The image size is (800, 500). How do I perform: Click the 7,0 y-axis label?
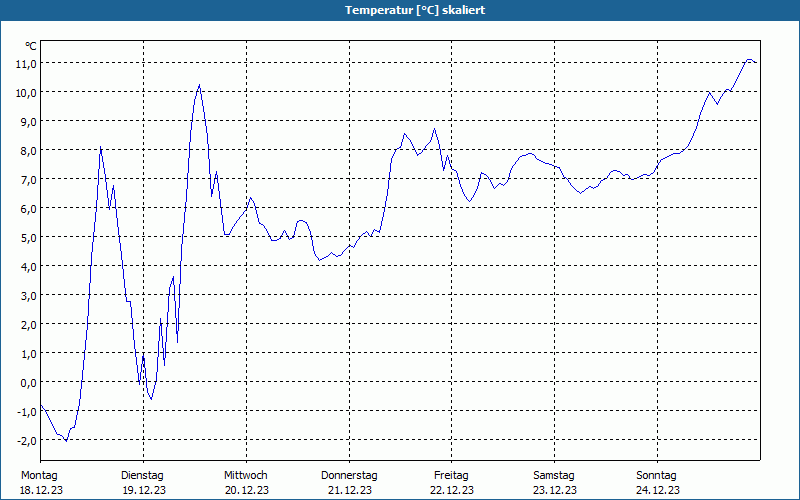[28, 180]
